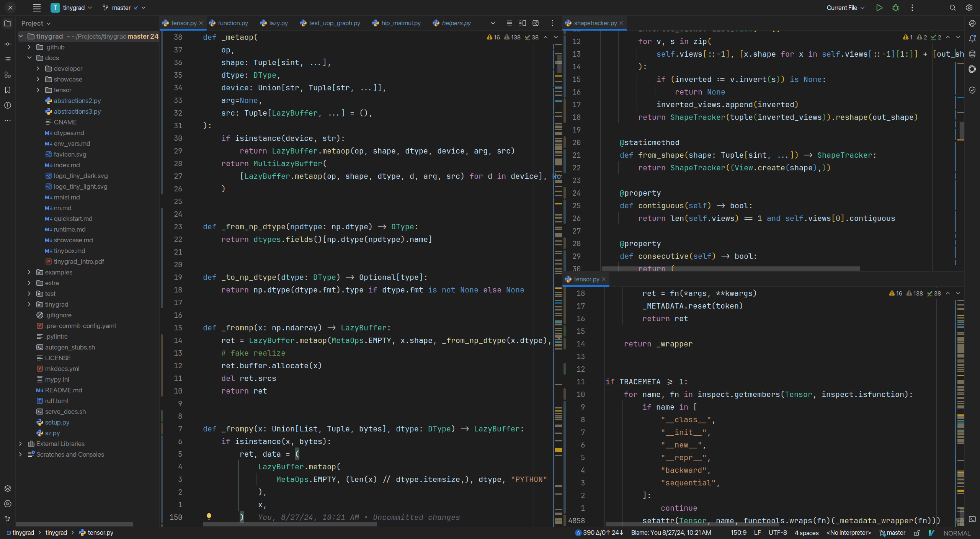This screenshot has height=539, width=980.
Task: Close the lower-right tensor.py tab
Action: click(x=604, y=279)
